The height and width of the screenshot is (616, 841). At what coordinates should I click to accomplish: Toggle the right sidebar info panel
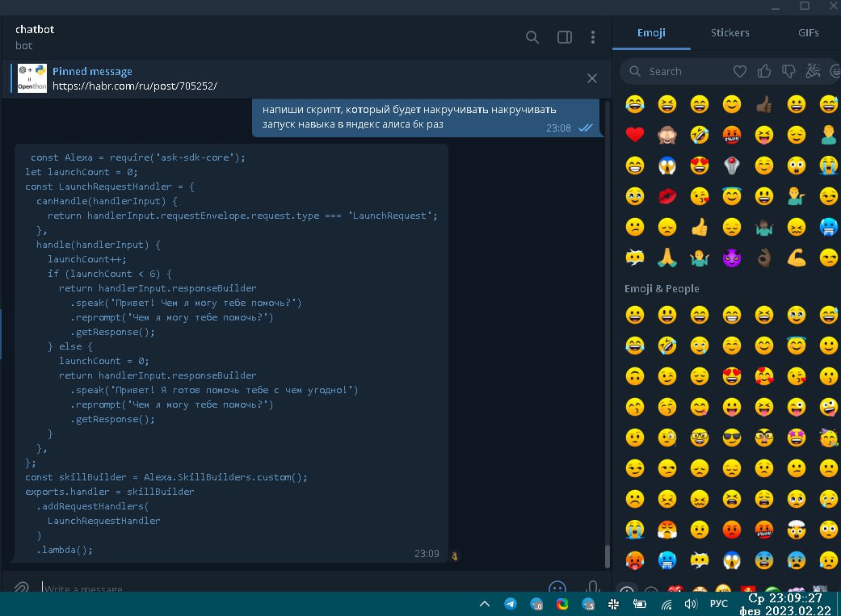pyautogui.click(x=564, y=37)
